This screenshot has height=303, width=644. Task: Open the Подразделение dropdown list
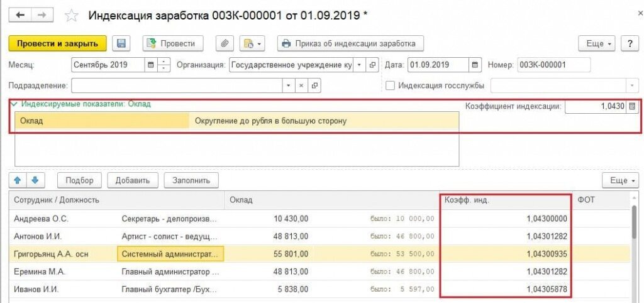[289, 85]
